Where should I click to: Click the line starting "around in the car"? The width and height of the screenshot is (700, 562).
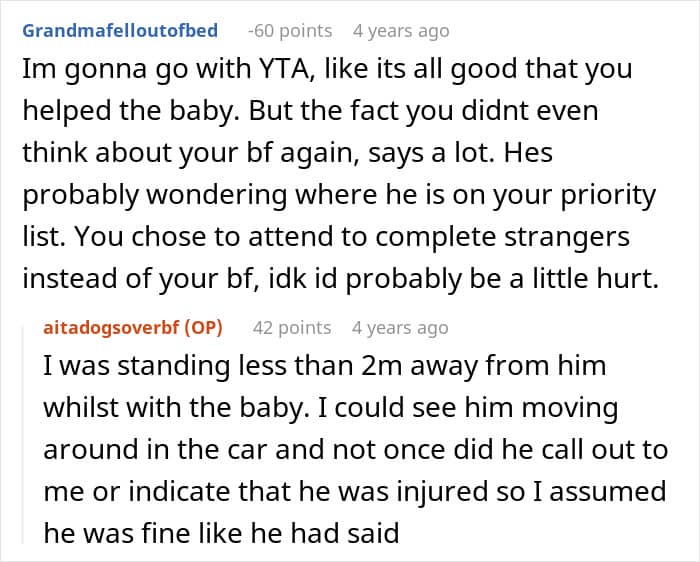tap(355, 450)
